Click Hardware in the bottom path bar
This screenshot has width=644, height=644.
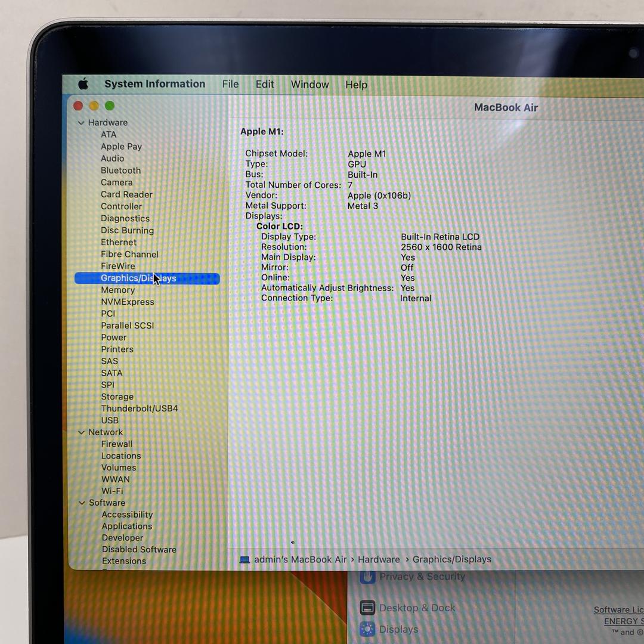coord(379,559)
